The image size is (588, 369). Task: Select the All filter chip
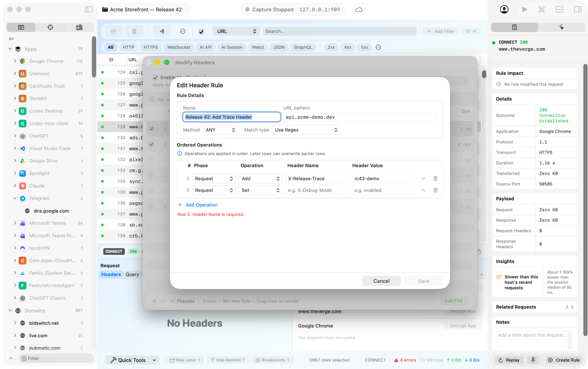[110, 47]
